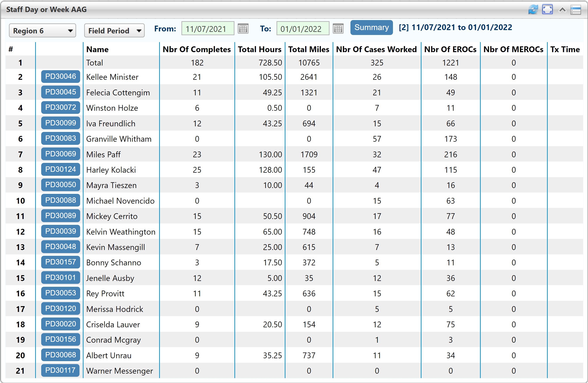This screenshot has height=383, width=588.
Task: Click the Summary button
Action: 371,27
